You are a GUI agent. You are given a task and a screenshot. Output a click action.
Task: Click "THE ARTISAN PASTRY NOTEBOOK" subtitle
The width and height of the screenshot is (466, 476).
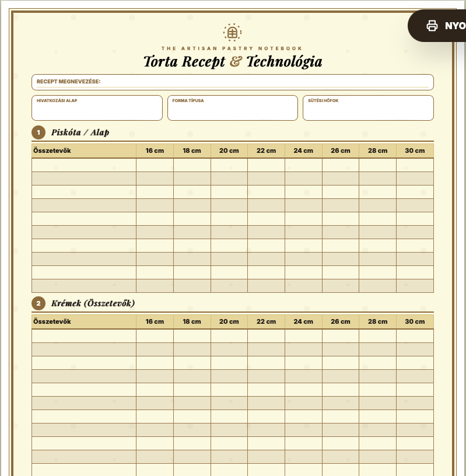coord(232,48)
